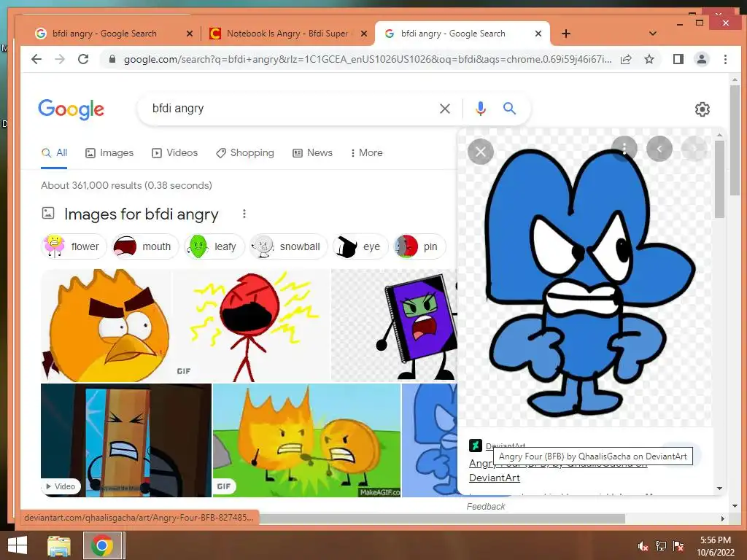Close the first bfdi angry tab
Image resolution: width=747 pixels, height=560 pixels.
189,34
